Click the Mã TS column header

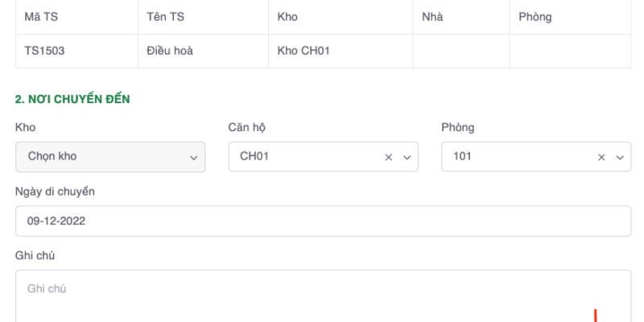tap(39, 17)
